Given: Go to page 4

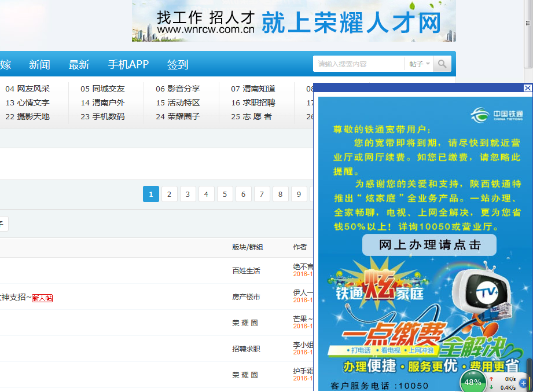Looking at the screenshot, I should pyautogui.click(x=206, y=194).
